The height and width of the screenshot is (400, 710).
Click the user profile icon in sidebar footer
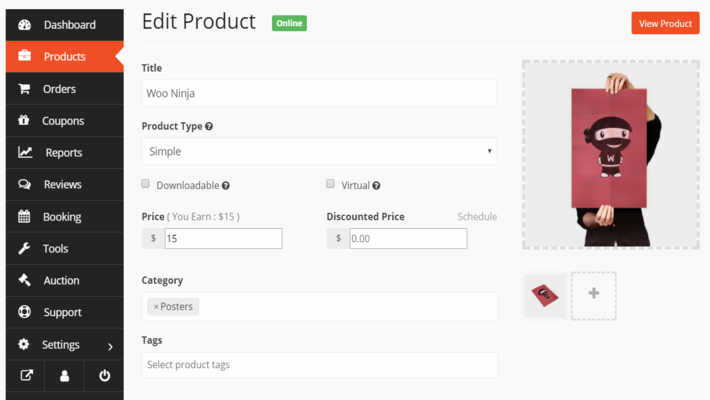[x=65, y=376]
